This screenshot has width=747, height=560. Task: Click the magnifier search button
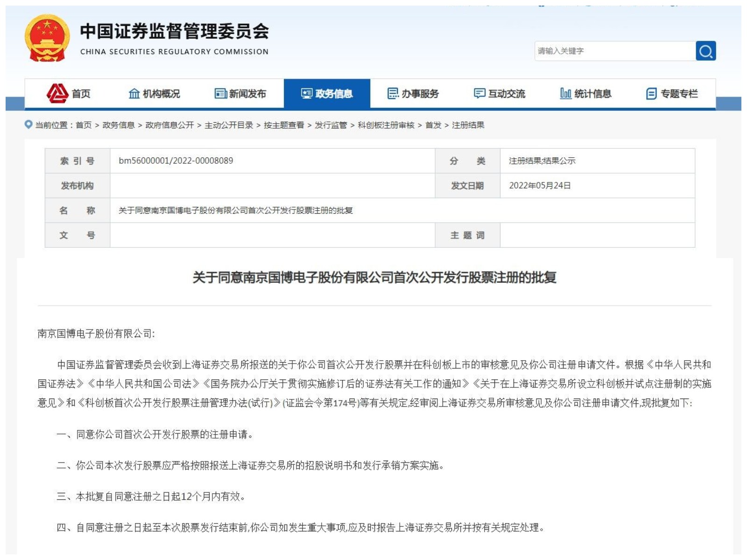point(705,51)
